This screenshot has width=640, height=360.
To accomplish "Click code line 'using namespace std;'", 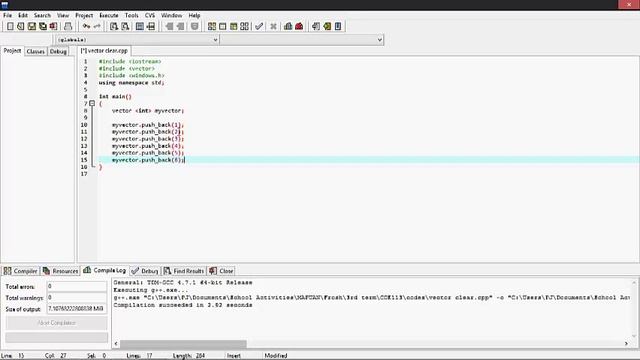I will [x=131, y=82].
